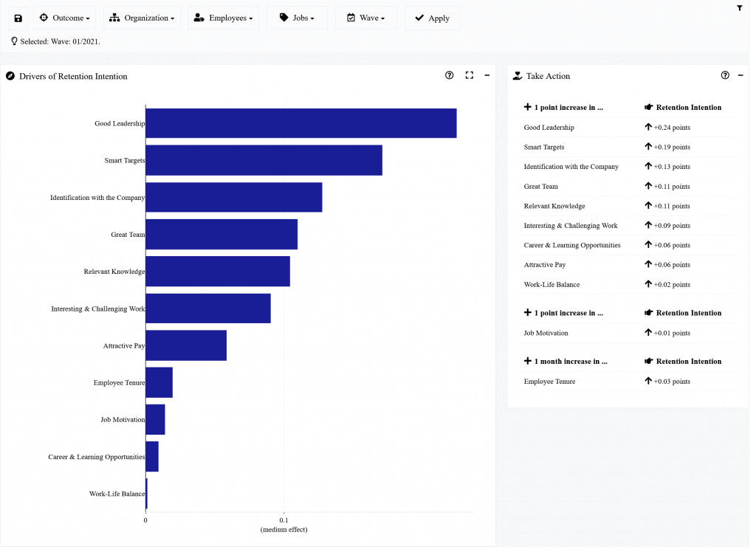Click the pin icon next to Selected Wave
Viewport: 756px width, 552px height.
click(x=14, y=42)
